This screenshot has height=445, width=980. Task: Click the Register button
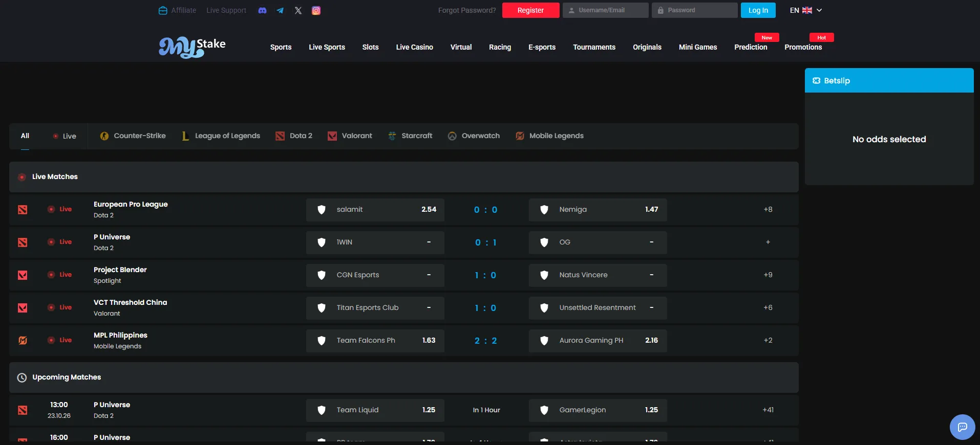(530, 10)
